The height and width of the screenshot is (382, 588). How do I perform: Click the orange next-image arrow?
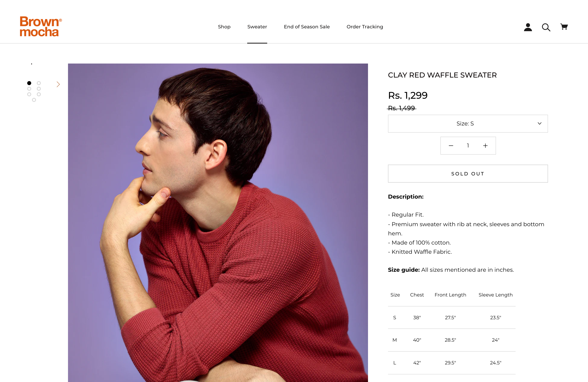click(58, 84)
